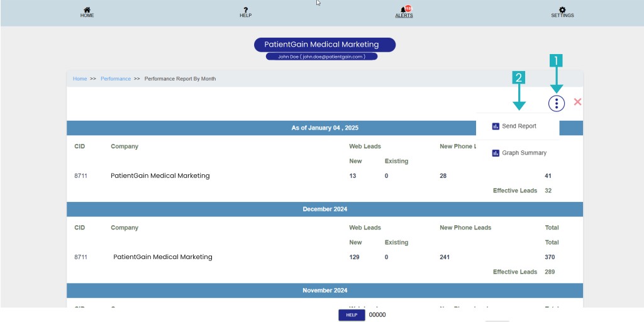Click Effective Leads value 32
This screenshot has height=322, width=644.
tap(548, 191)
